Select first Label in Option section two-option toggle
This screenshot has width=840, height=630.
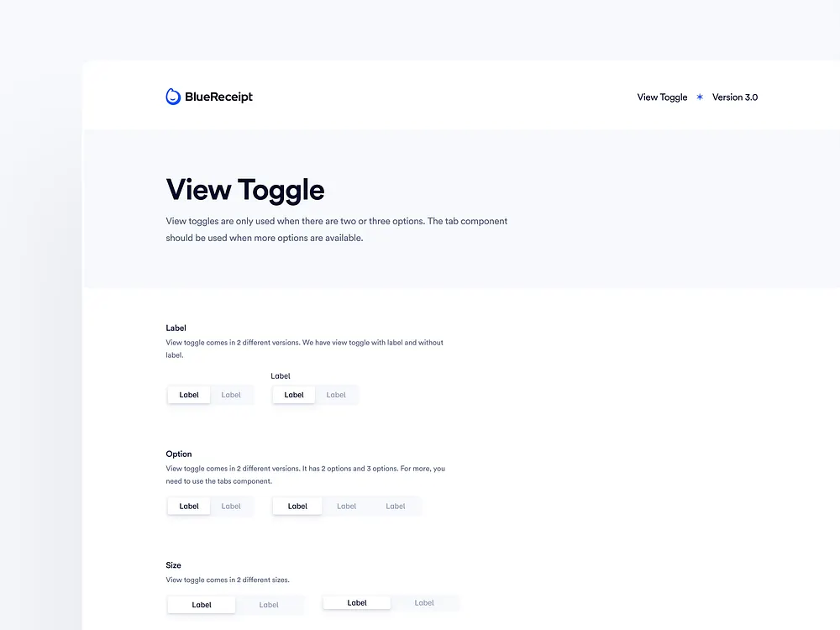[188, 506]
